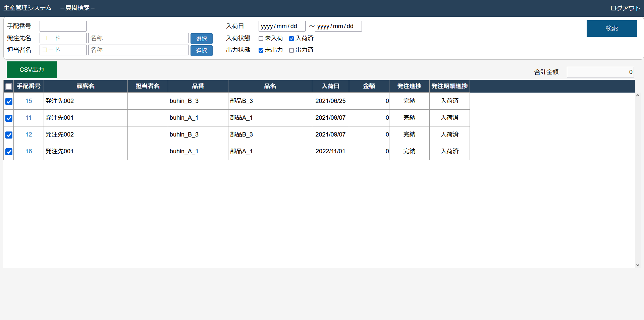This screenshot has height=320, width=644.
Task: Open the 入荷日 start date picker
Action: [x=282, y=26]
